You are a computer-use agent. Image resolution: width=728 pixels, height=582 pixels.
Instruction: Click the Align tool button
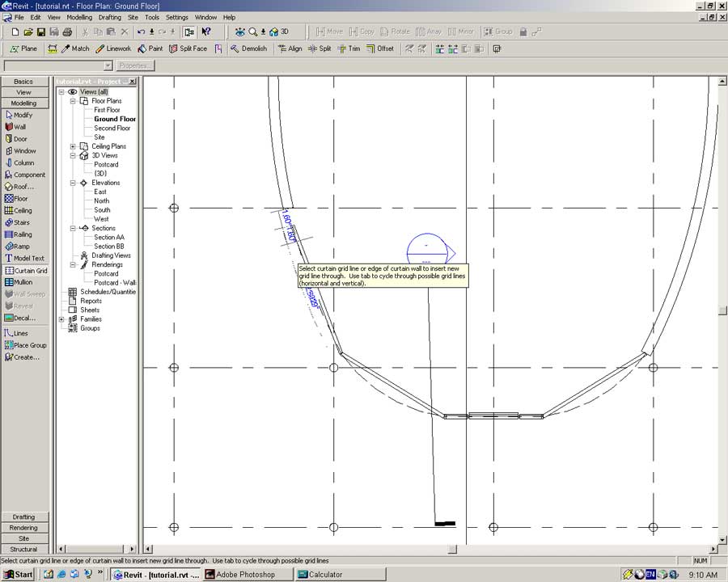point(290,48)
